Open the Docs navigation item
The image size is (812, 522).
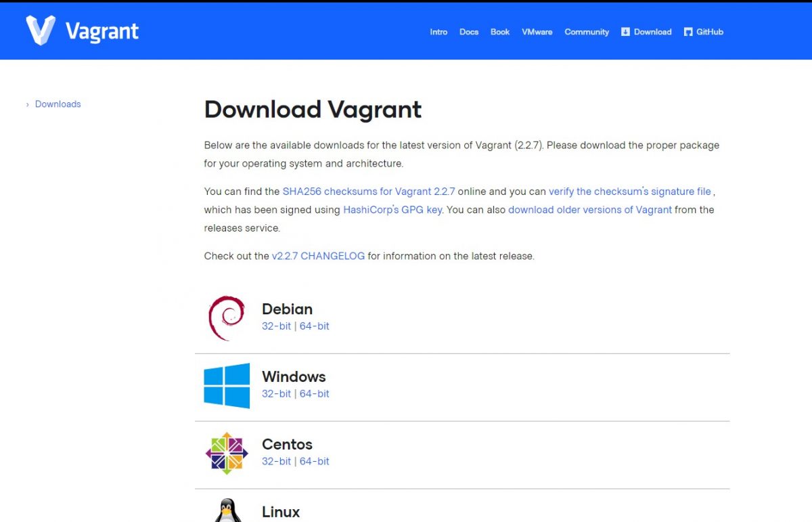click(469, 32)
